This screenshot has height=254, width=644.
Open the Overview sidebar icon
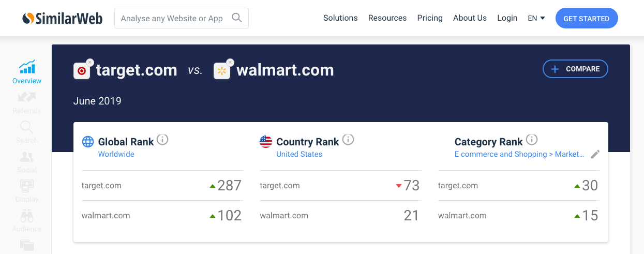[x=27, y=67]
